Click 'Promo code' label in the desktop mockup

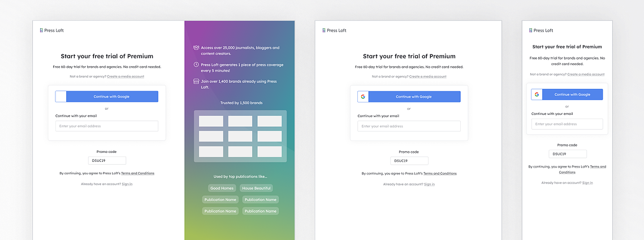pos(107,152)
